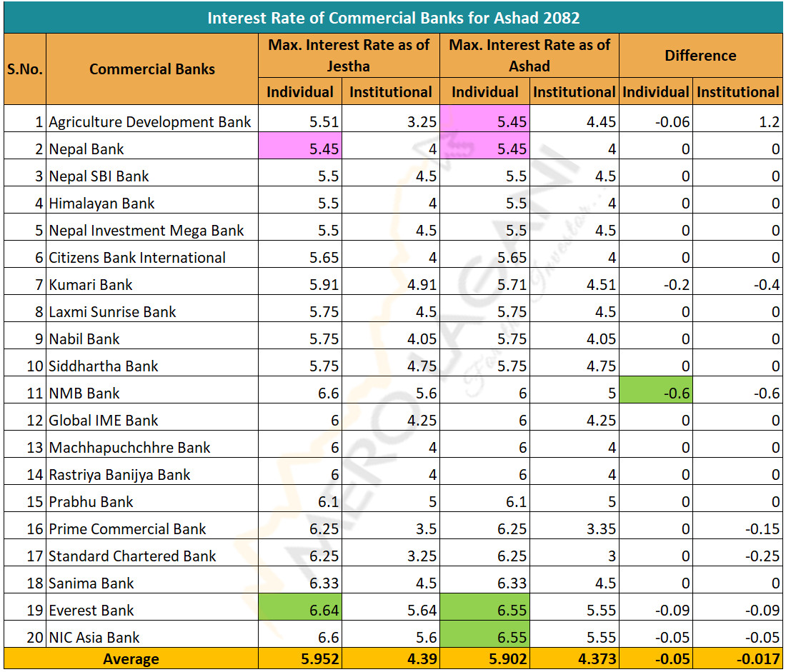786x672 pixels.
Task: Click the 'Max. Interest Rate as of Ashad' header
Action: point(529,55)
